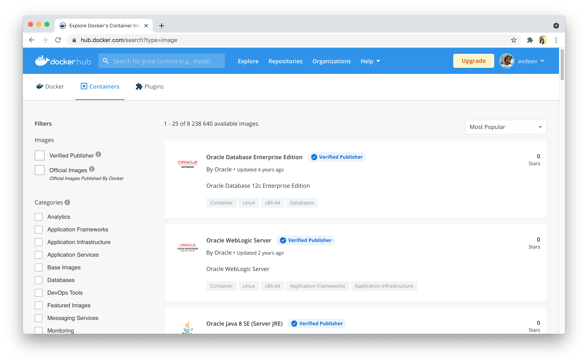Open a new browser tab
The width and height of the screenshot is (588, 364).
coord(162,26)
